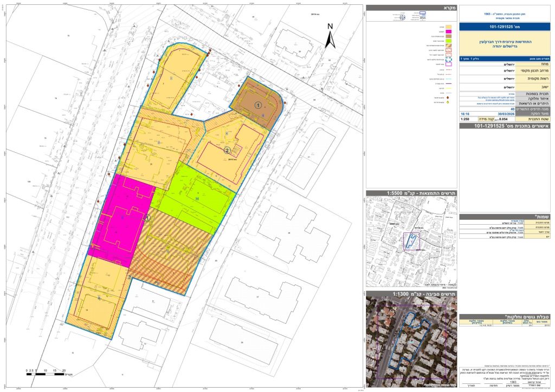Click the scale value 1:250
Image resolution: width=555 pixels, height=392 pixels.
(x=465, y=119)
